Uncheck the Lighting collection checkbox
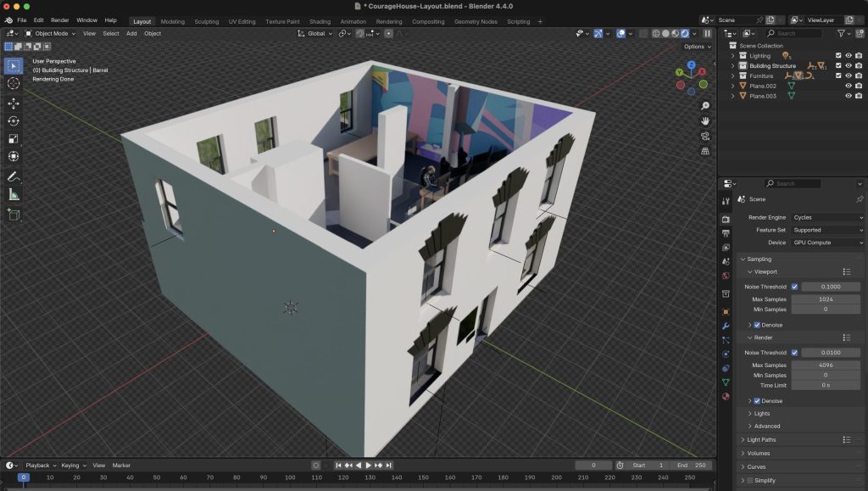 838,56
